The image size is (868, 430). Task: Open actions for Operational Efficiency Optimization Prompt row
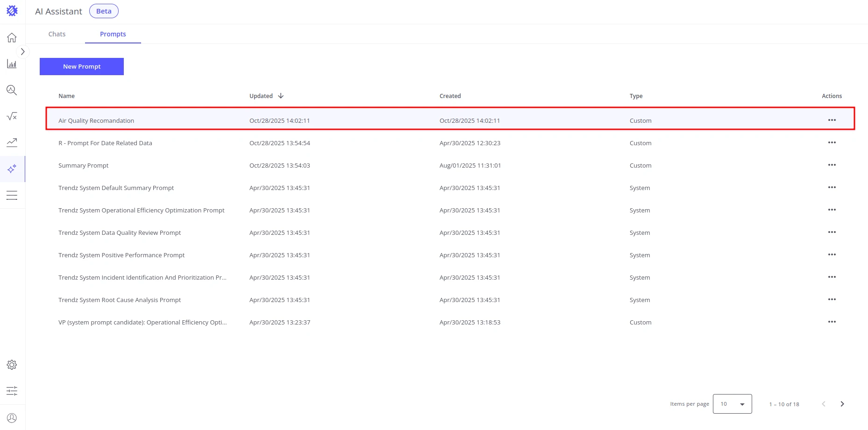point(832,210)
